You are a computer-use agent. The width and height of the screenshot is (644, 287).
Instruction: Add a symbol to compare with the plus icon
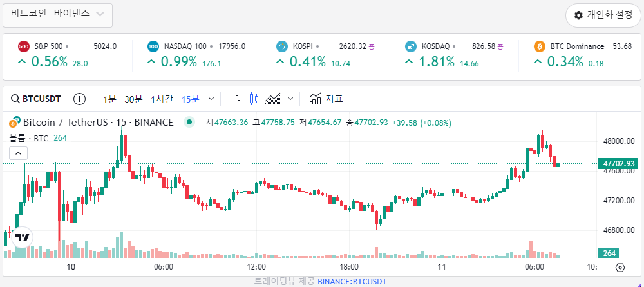tap(79, 99)
